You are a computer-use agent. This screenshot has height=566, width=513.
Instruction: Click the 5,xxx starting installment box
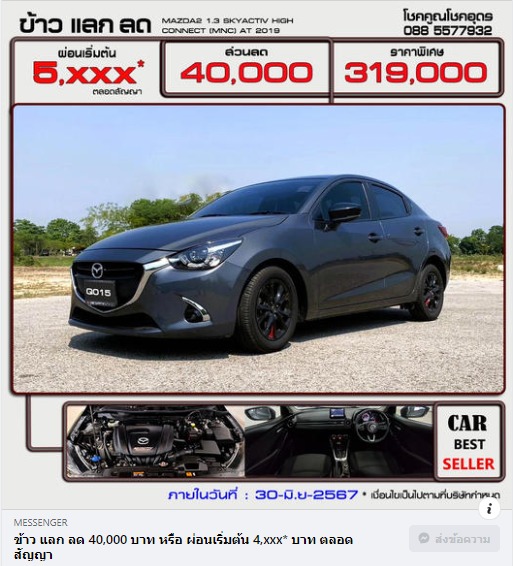[x=87, y=70]
